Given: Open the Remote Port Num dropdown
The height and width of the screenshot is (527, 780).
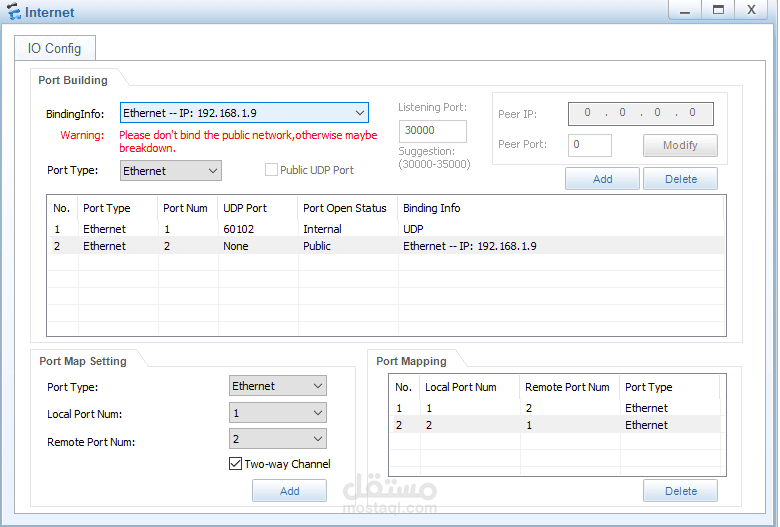Looking at the screenshot, I should tap(278, 439).
